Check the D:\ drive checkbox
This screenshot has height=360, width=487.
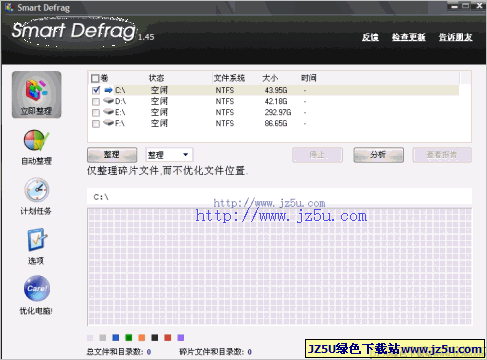(x=96, y=102)
